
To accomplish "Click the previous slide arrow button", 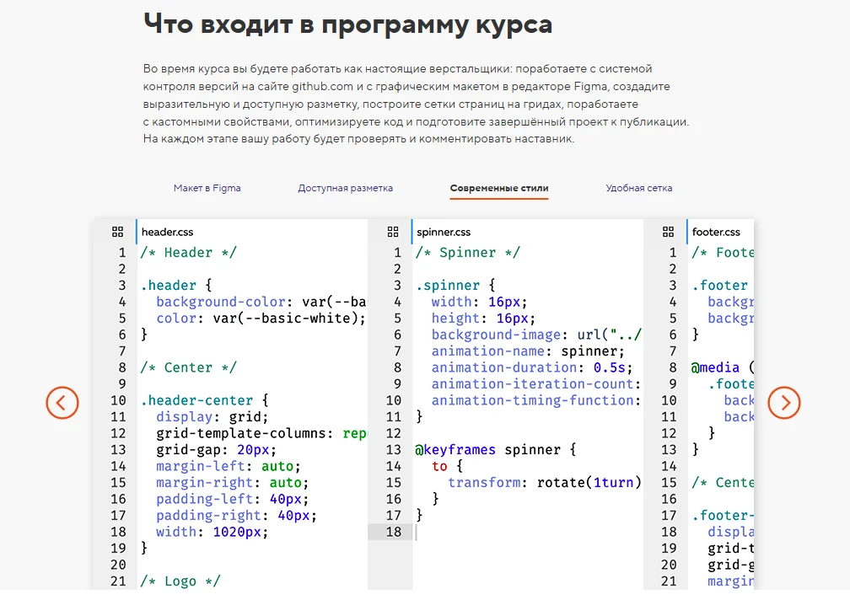I will (62, 403).
